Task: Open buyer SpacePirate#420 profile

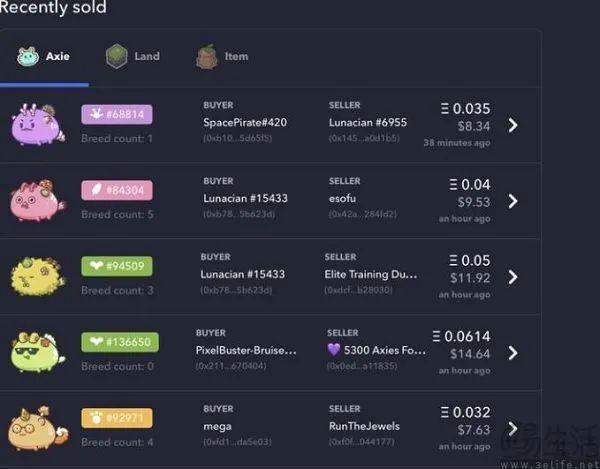Action: pos(245,123)
